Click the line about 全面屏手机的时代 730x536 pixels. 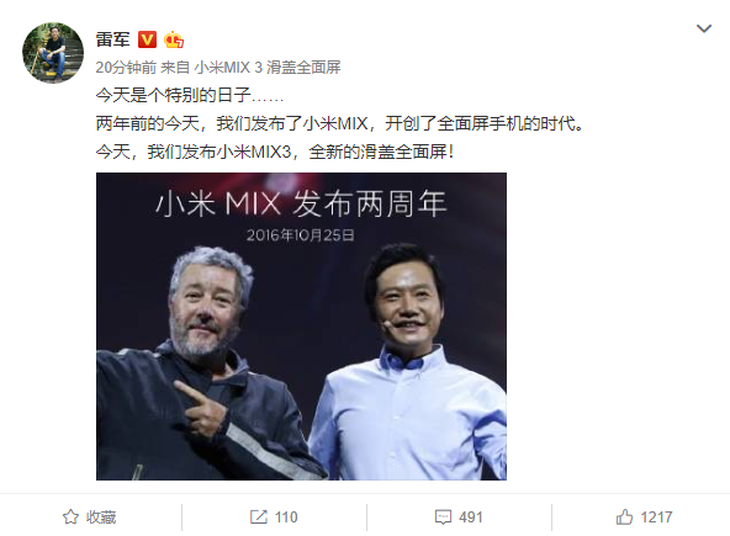point(340,123)
